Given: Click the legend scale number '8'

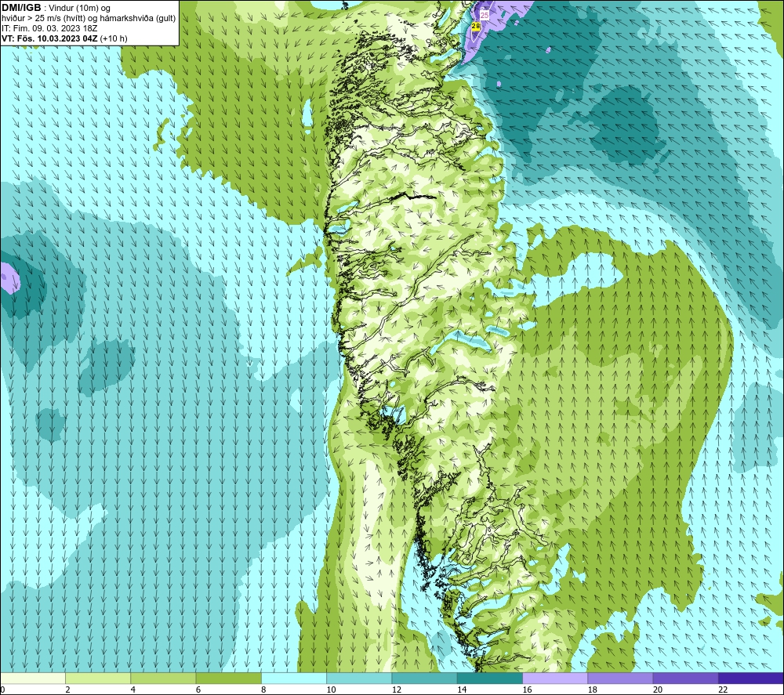Looking at the screenshot, I should (x=263, y=690).
